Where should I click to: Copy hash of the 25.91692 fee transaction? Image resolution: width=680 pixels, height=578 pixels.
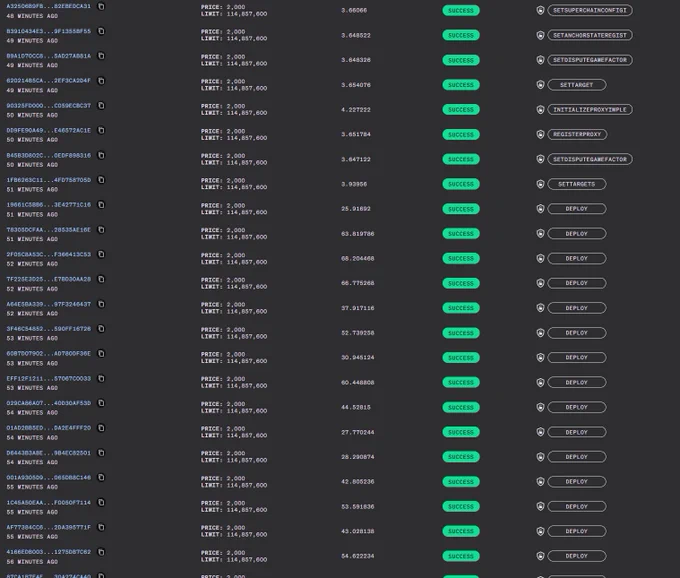(101, 205)
